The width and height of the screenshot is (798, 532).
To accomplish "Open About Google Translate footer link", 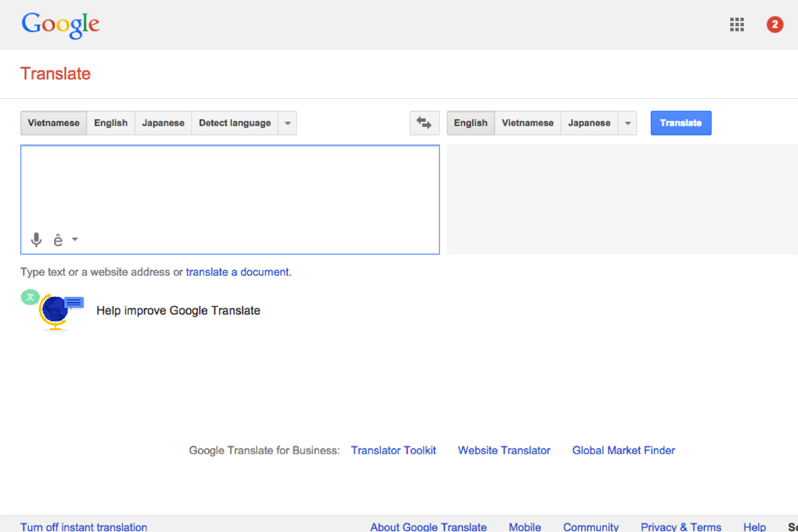I will [428, 527].
